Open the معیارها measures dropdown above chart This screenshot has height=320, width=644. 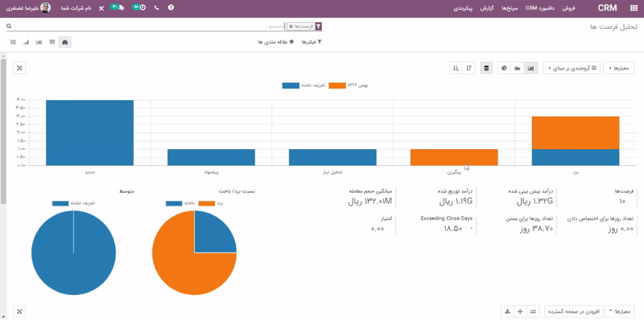coord(618,69)
